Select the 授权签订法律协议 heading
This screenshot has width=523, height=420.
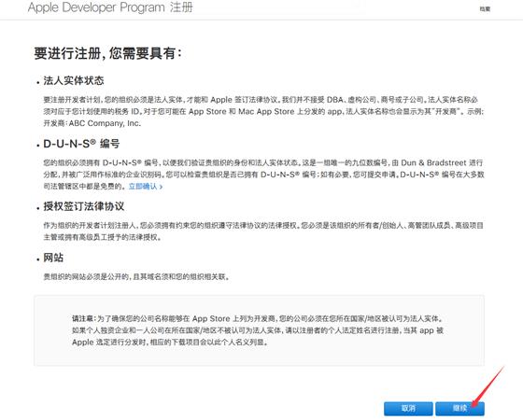tap(84, 206)
